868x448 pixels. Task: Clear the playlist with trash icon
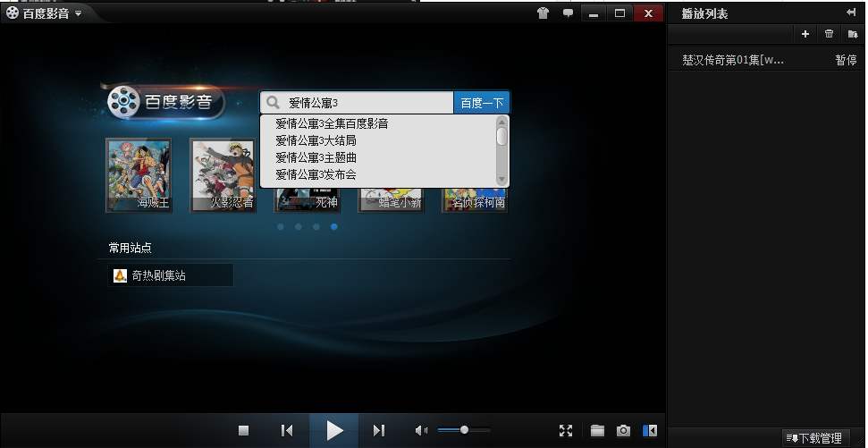point(829,34)
